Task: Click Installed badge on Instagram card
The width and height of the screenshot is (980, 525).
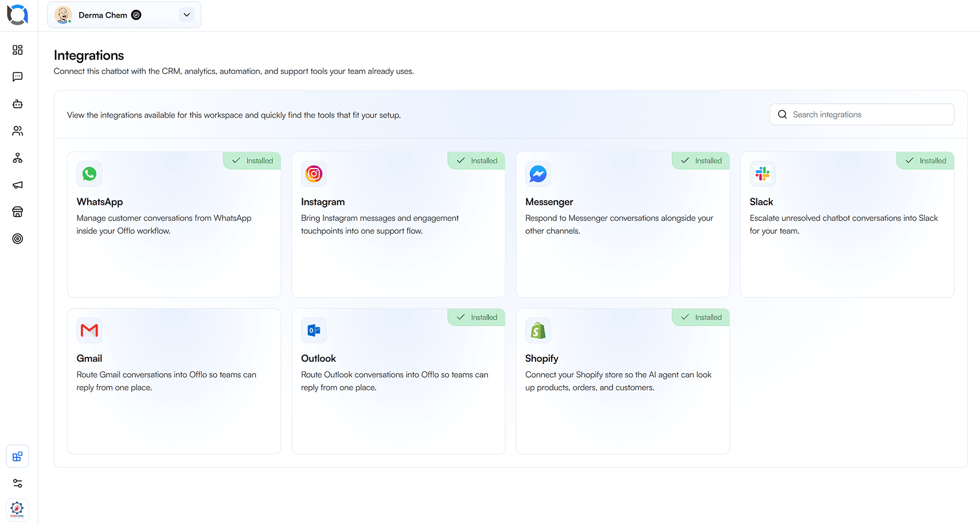Action: point(477,160)
